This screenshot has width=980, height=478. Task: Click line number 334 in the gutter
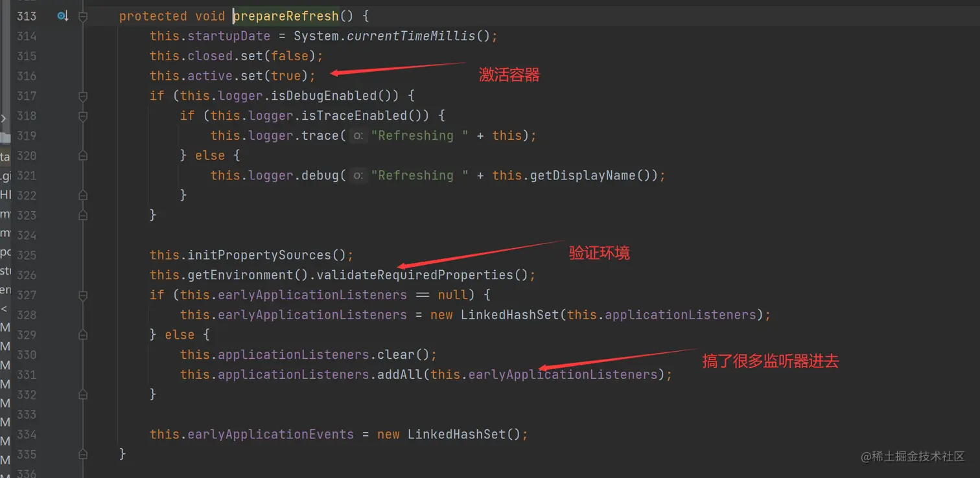[26, 435]
